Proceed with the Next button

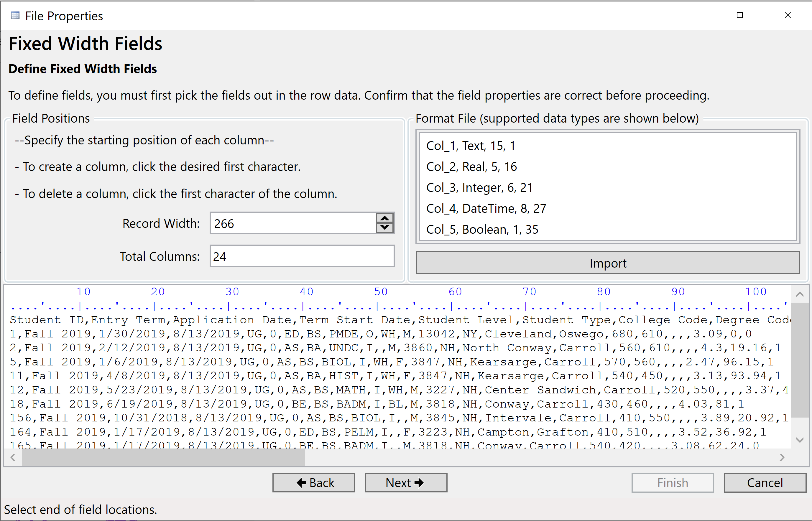406,482
